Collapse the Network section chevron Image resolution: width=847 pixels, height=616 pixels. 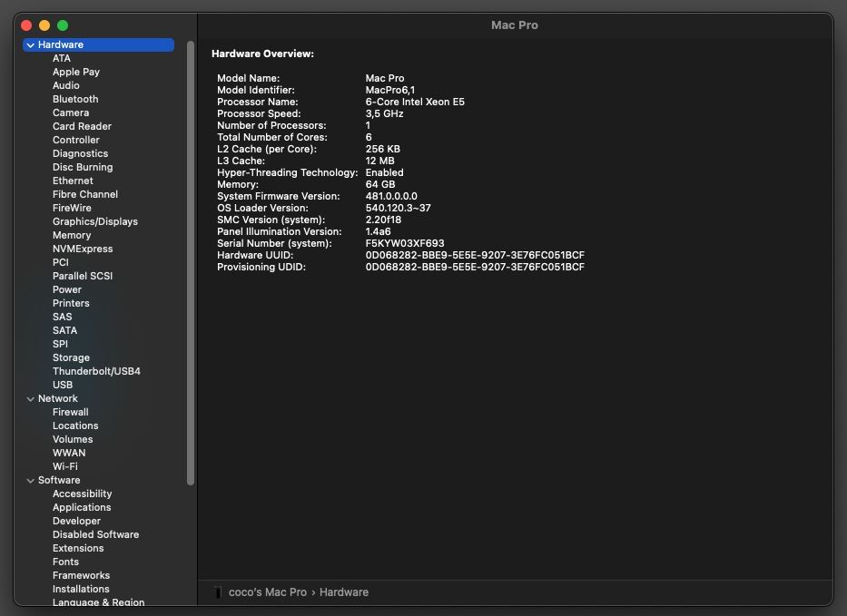31,399
